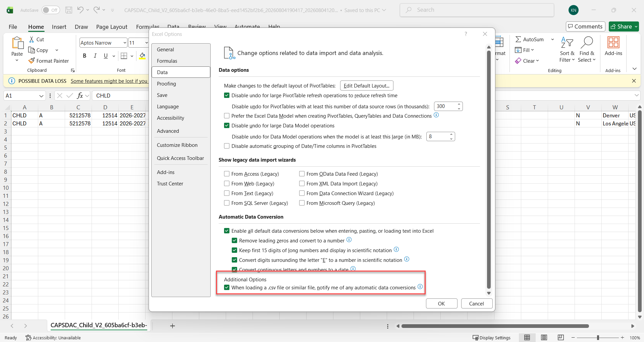Click info icon beside Prefer Excel Data Model
The height and width of the screenshot is (342, 644).
[x=436, y=115]
